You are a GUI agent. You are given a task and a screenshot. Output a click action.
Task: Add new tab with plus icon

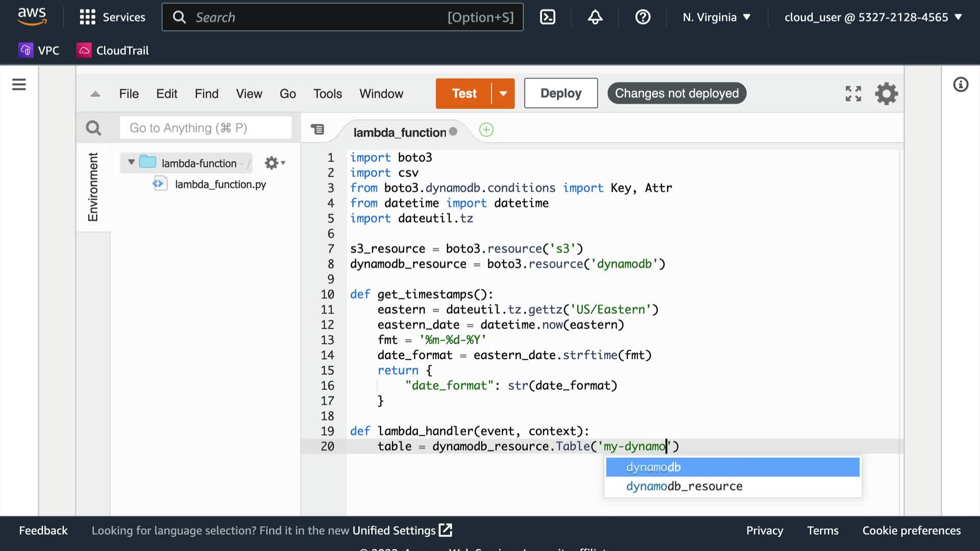[486, 130]
